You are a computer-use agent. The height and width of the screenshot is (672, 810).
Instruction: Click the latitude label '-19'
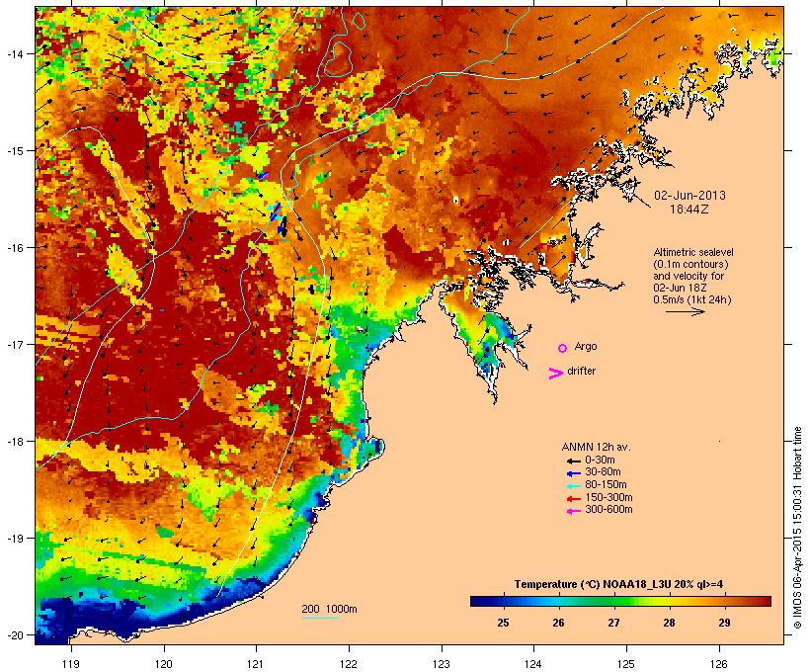(x=15, y=539)
